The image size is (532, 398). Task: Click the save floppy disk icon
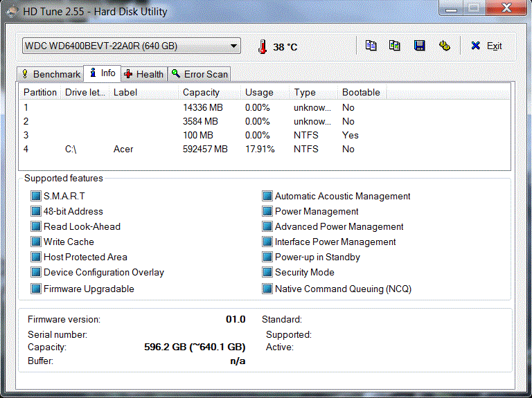coord(420,46)
